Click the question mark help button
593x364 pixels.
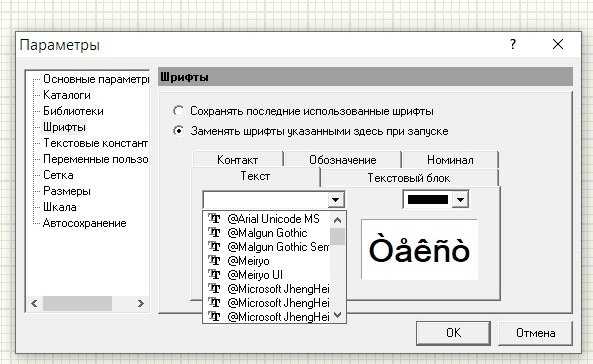[x=513, y=44]
